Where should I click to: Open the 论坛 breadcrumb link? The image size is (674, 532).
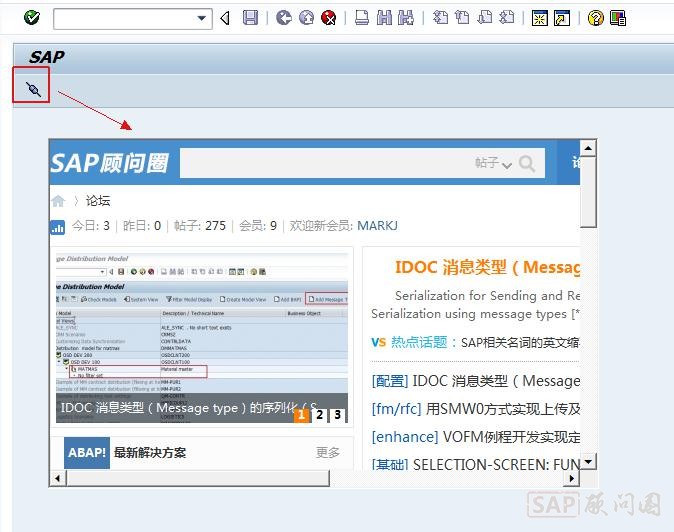click(98, 201)
